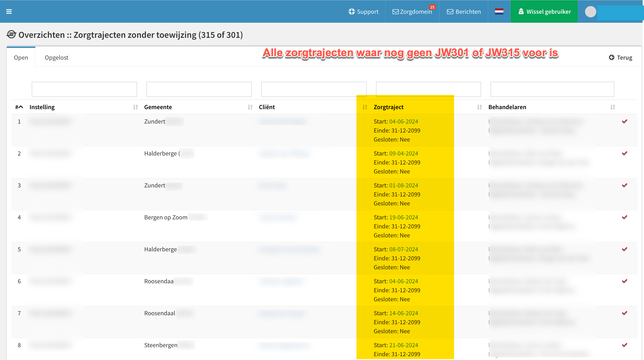
Task: Open the client link in row 7
Action: pyautogui.click(x=282, y=313)
